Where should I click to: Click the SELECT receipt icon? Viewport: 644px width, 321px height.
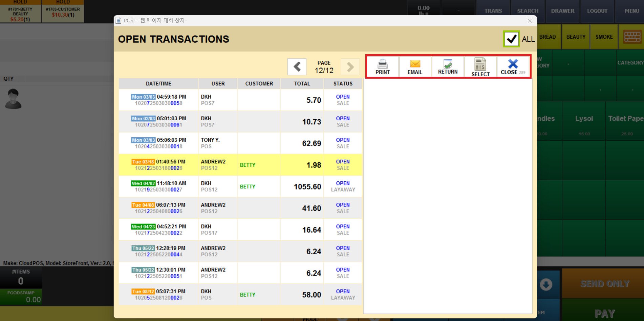click(x=480, y=64)
